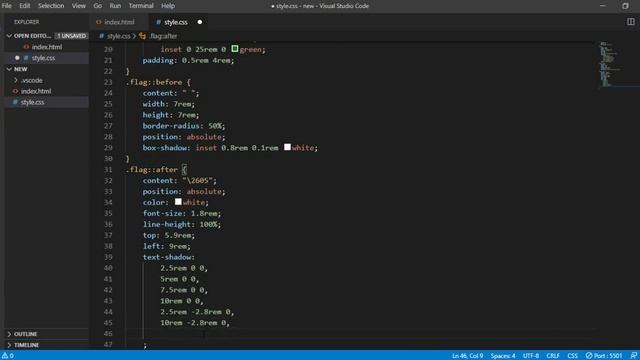The image size is (640, 360).
Task: Restore down the VS Code window
Action: tap(625, 6)
